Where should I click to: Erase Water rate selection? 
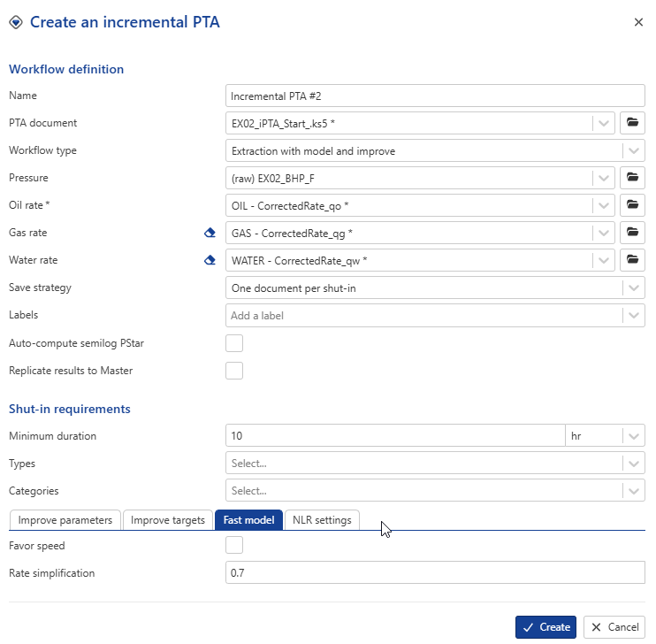pyautogui.click(x=210, y=260)
